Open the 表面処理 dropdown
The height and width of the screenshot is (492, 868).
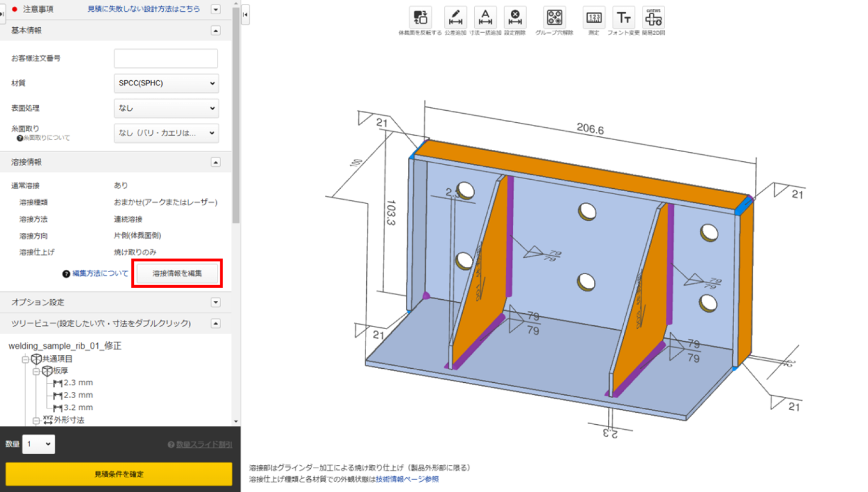[166, 108]
